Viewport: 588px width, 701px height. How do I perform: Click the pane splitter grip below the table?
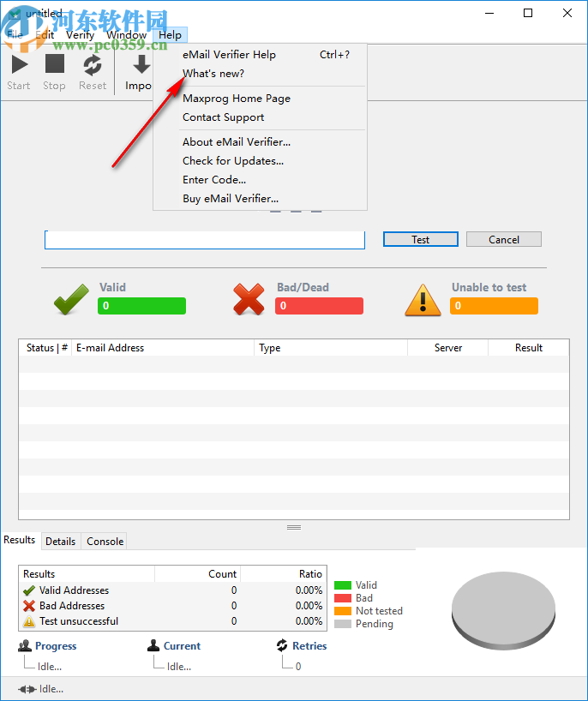tap(294, 528)
